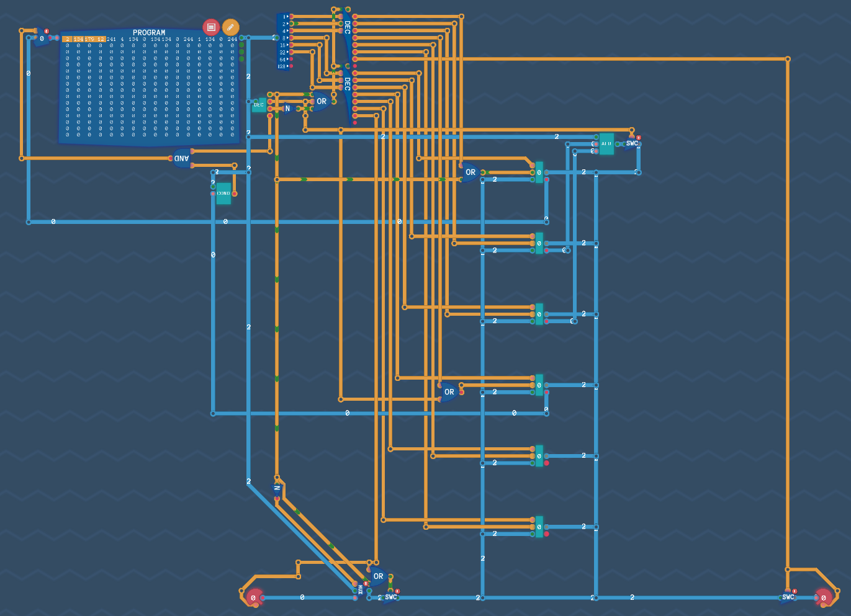
Task: Select the fourth register beside the middle OR
Action: pyautogui.click(x=539, y=385)
